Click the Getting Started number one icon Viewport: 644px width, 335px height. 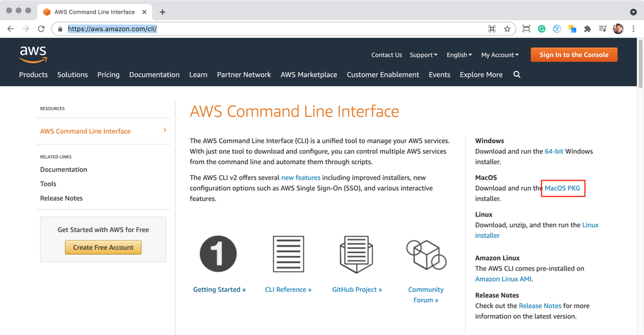[x=218, y=254]
